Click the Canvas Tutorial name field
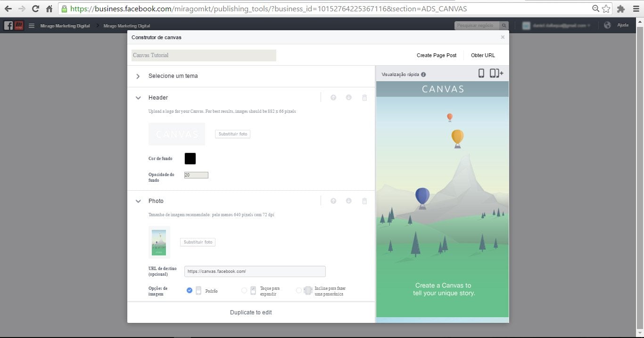644x338 pixels. coord(204,55)
